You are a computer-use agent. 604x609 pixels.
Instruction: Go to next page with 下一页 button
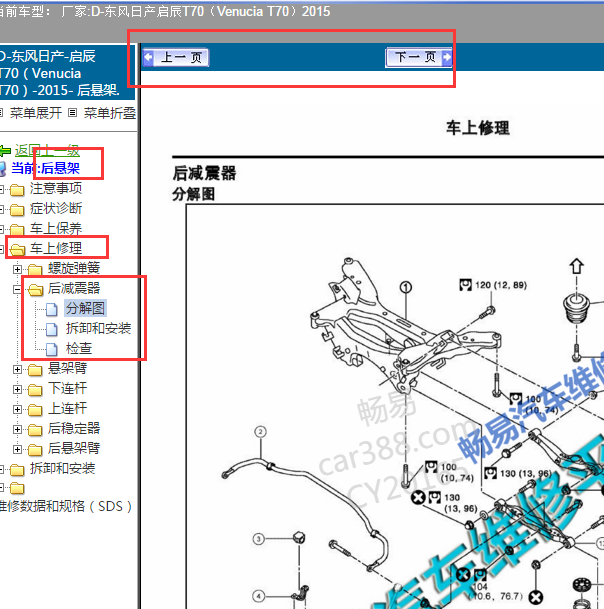click(x=419, y=57)
